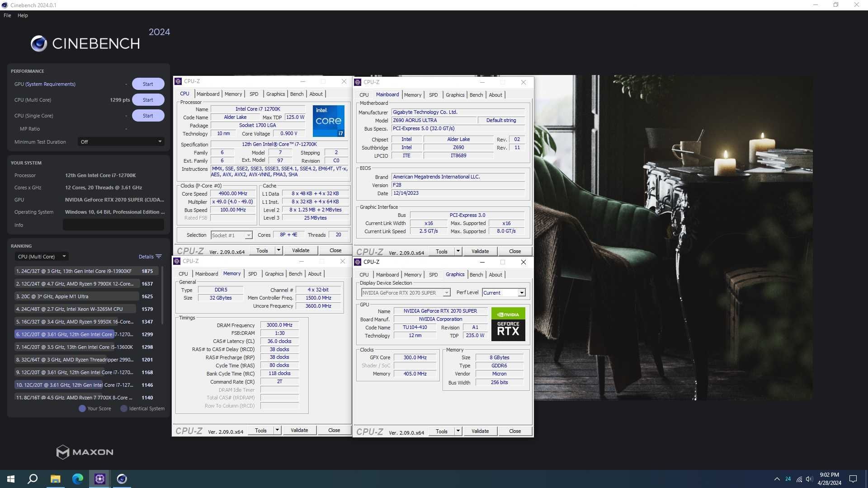The height and width of the screenshot is (488, 868).
Task: Open the Windows Start menu
Action: coord(11,479)
